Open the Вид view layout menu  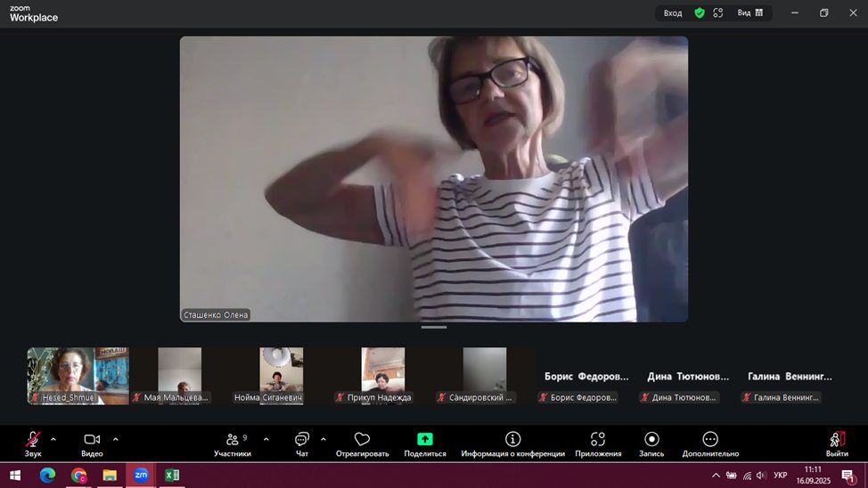pos(750,12)
